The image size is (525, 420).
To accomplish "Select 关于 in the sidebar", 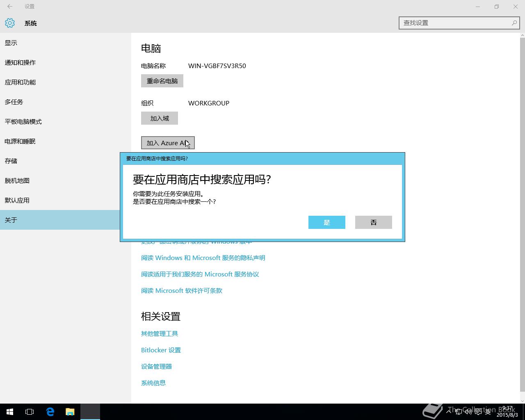I will 60,220.
